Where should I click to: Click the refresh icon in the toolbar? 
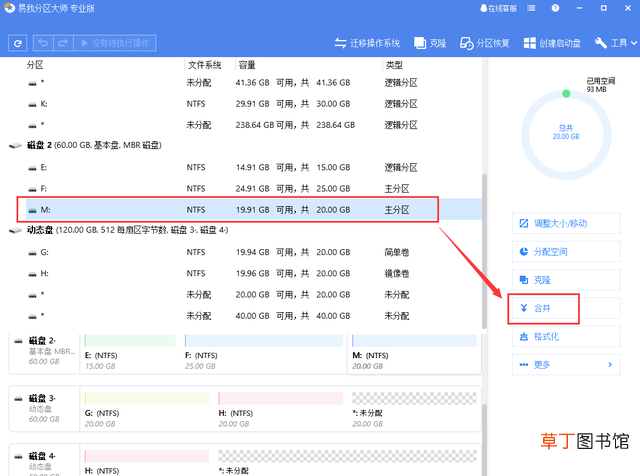18,43
